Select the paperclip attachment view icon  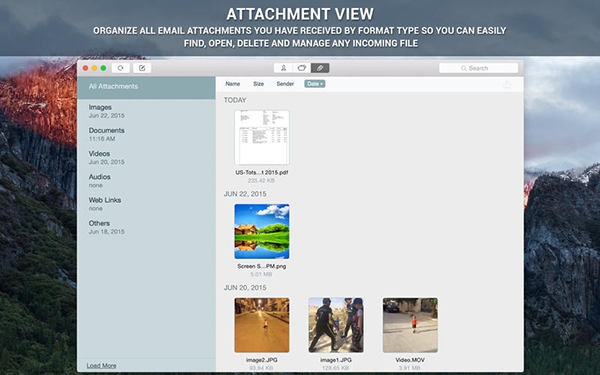pos(320,68)
